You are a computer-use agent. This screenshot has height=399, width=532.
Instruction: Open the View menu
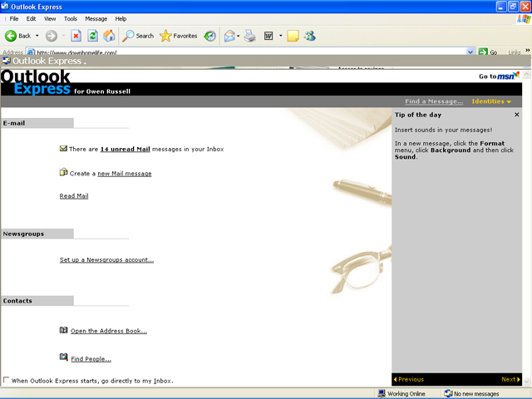point(50,18)
